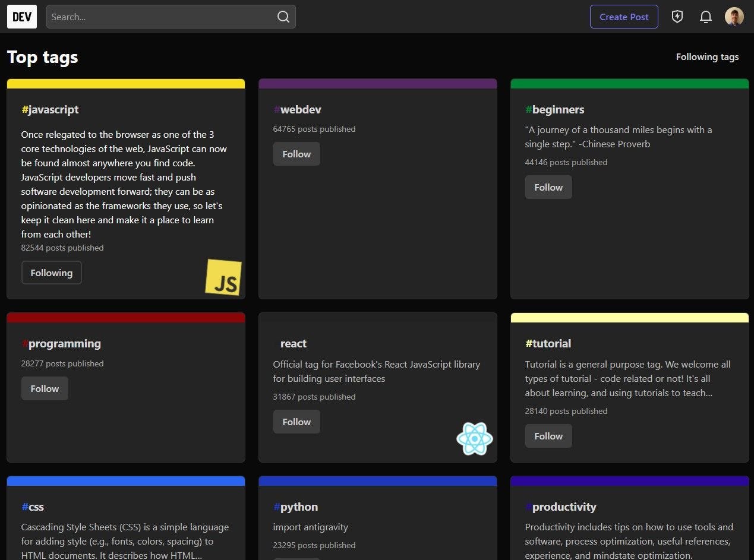Click the javascript tag description paragraph
Screen dimensions: 754x560
click(124, 184)
